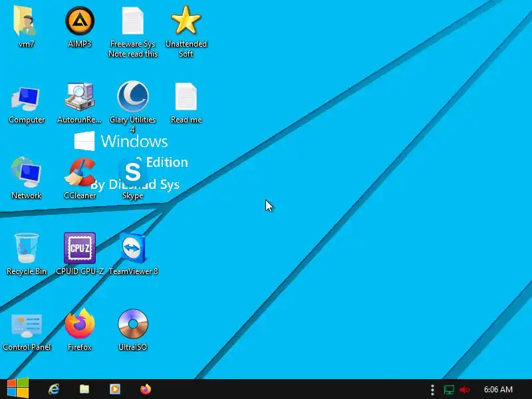This screenshot has height=399, width=532.
Task: Click the muted volume tray icon
Action: click(x=464, y=390)
